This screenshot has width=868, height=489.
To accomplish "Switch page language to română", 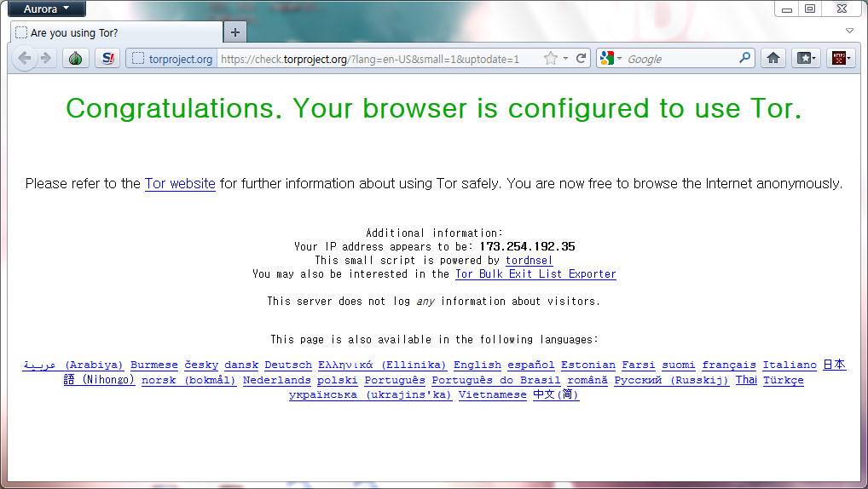I will coord(587,380).
